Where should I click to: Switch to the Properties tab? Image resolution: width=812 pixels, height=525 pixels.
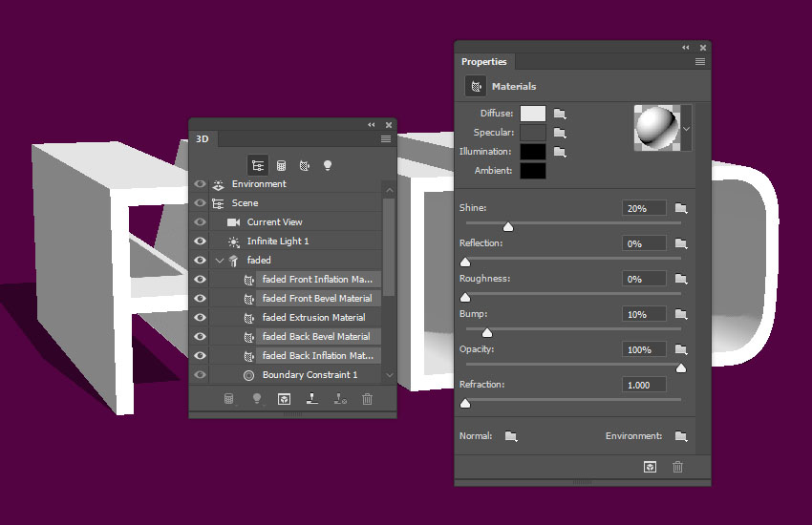click(x=484, y=62)
